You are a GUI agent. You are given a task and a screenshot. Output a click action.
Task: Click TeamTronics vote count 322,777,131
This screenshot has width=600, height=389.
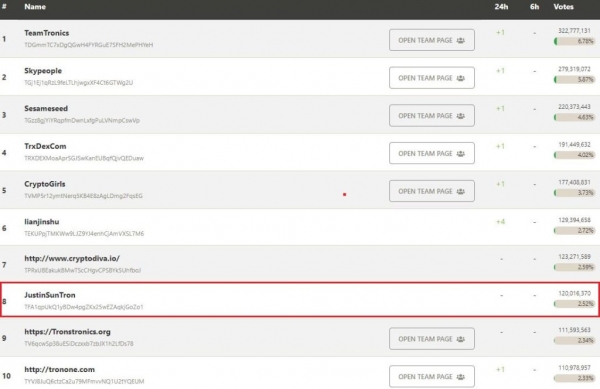tap(574, 31)
